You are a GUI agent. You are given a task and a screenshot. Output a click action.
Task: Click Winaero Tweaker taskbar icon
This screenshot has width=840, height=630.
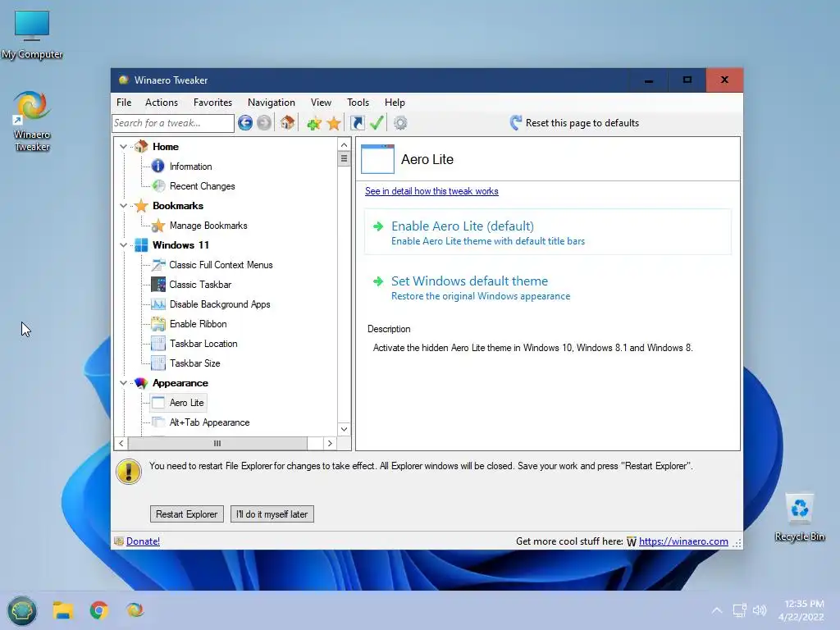point(135,610)
